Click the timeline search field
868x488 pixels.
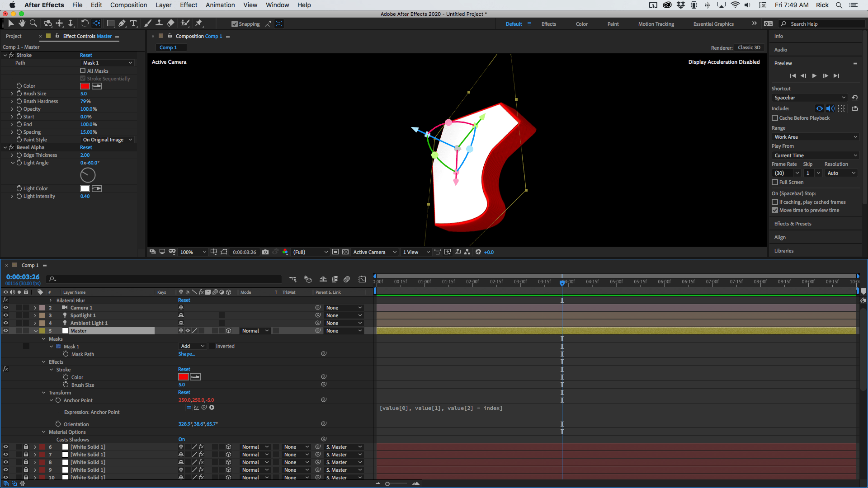coord(167,279)
